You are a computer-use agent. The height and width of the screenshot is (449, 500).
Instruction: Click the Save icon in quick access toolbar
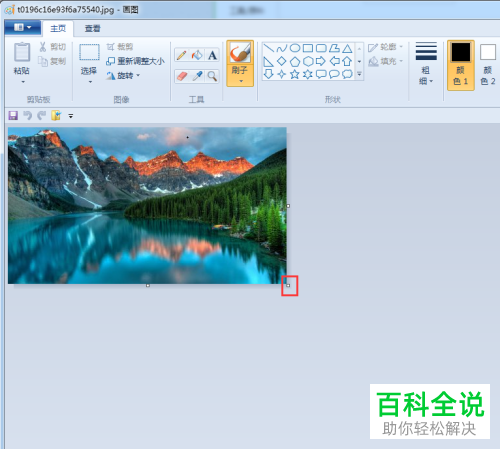(x=13, y=116)
